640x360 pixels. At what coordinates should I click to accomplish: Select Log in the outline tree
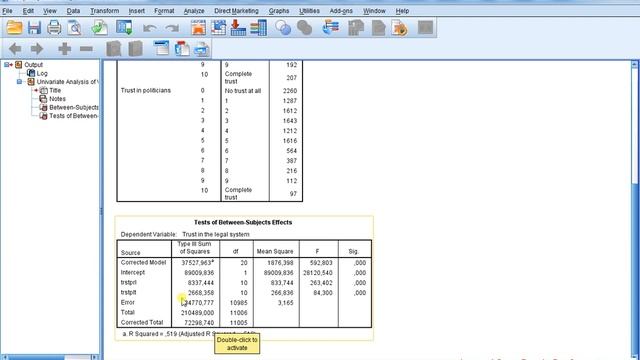coord(42,73)
